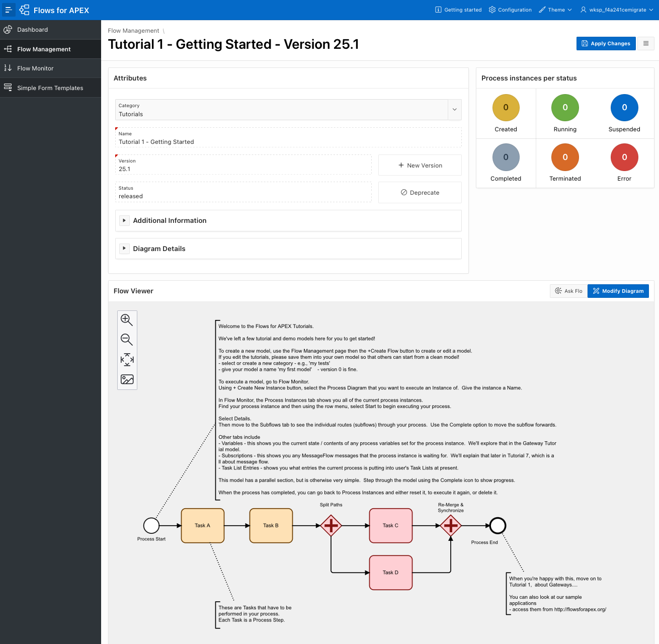This screenshot has width=659, height=644.
Task: Expand the Additional Information section
Action: [x=124, y=220]
